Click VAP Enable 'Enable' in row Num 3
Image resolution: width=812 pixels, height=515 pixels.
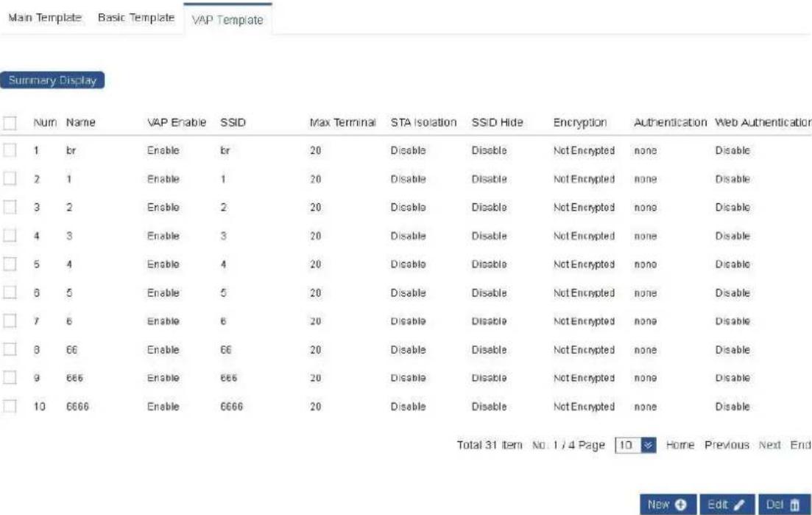coord(163,207)
